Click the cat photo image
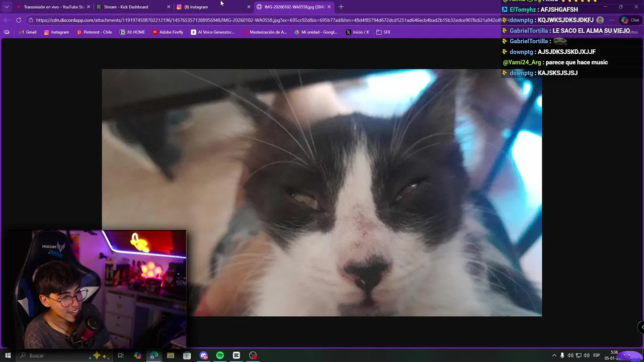 (x=322, y=193)
